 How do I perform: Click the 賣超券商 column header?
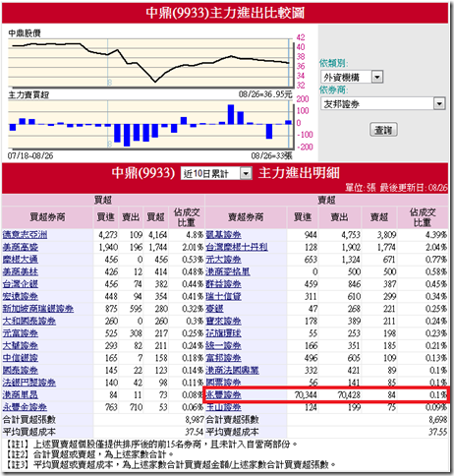(246, 217)
